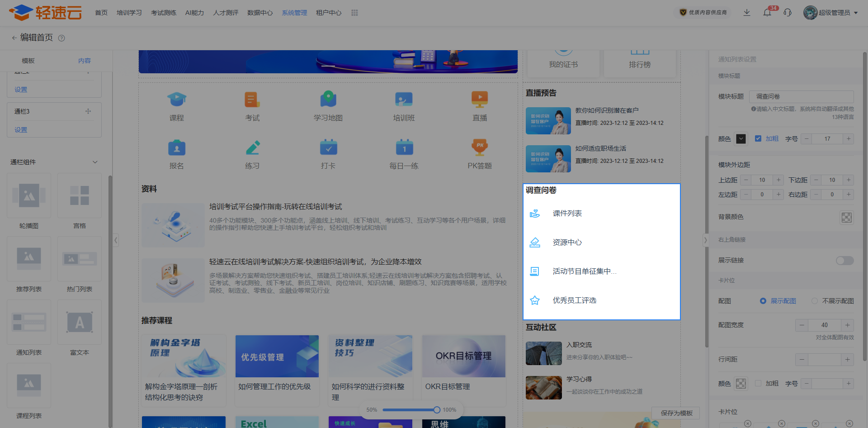Click the headset support icon

[788, 13]
